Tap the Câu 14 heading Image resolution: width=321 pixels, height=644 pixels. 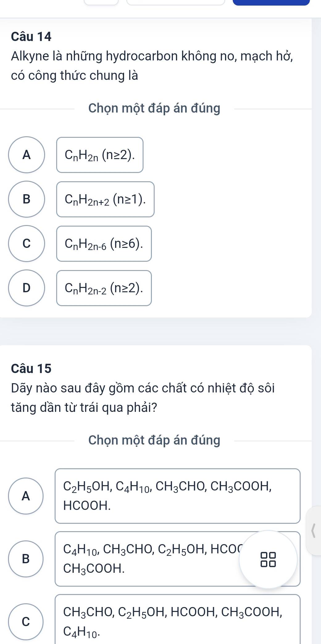coord(31,37)
